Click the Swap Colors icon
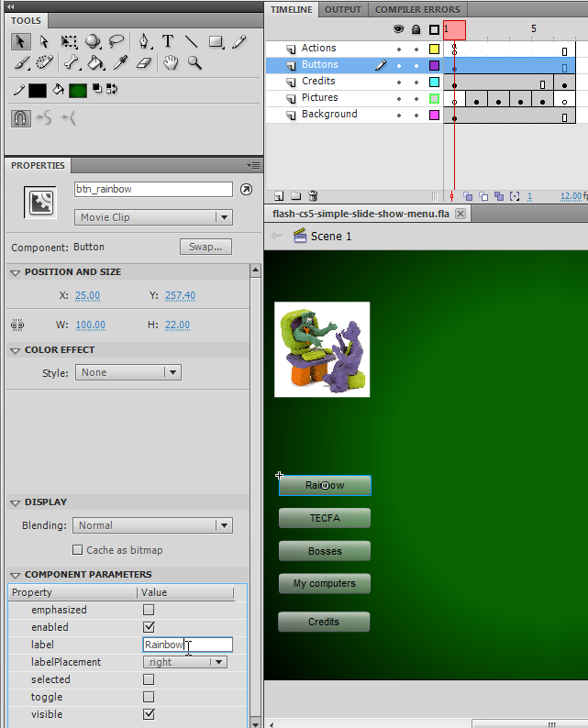The width and height of the screenshot is (588, 728). (112, 88)
